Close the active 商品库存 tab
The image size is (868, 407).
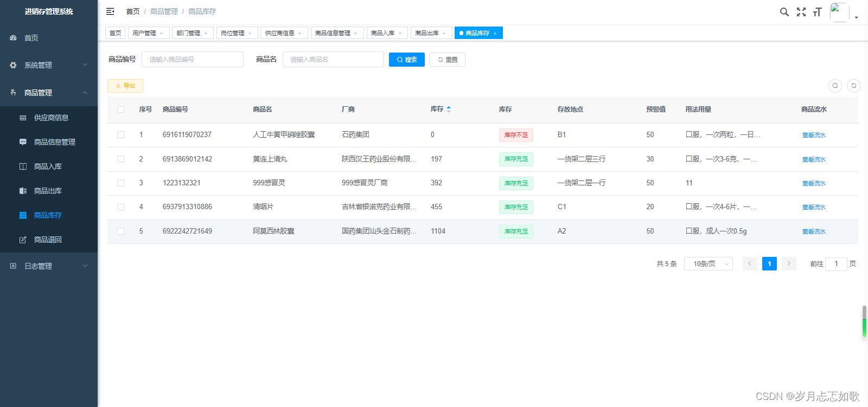click(495, 34)
